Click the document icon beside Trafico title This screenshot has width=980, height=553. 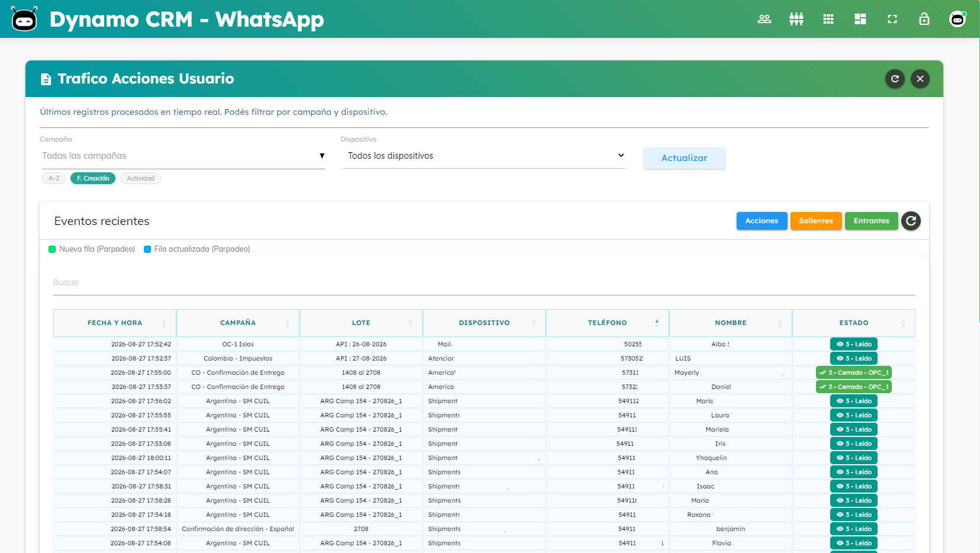46,79
